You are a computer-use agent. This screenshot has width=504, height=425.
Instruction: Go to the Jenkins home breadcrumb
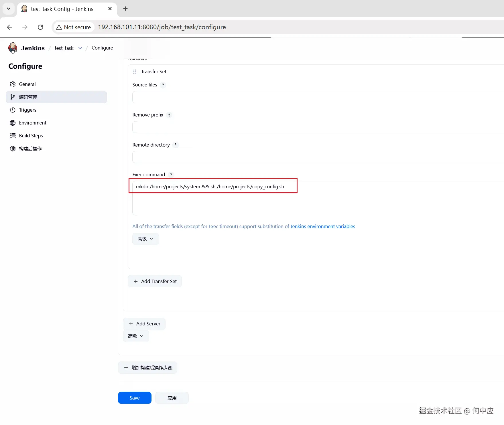(x=33, y=48)
